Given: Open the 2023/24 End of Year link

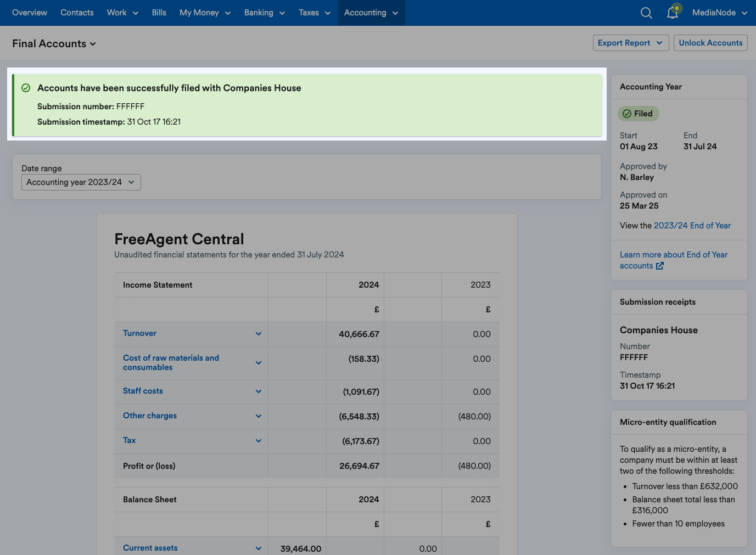Looking at the screenshot, I should (x=692, y=226).
